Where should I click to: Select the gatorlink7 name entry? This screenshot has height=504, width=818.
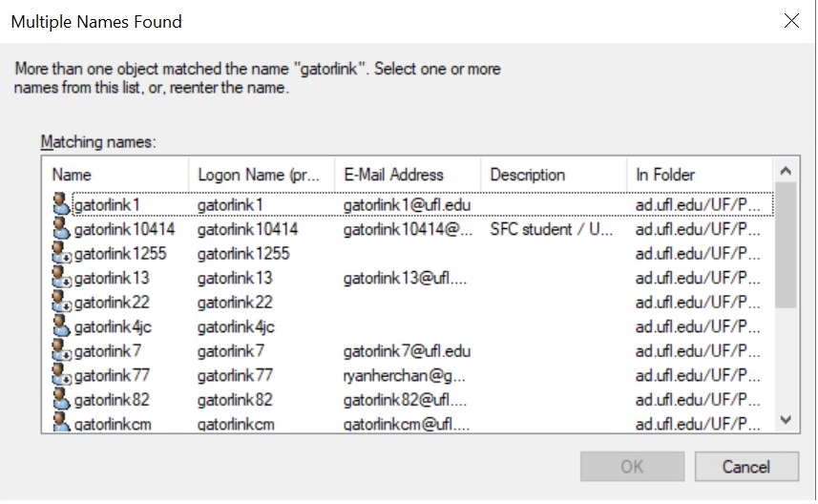pyautogui.click(x=108, y=351)
